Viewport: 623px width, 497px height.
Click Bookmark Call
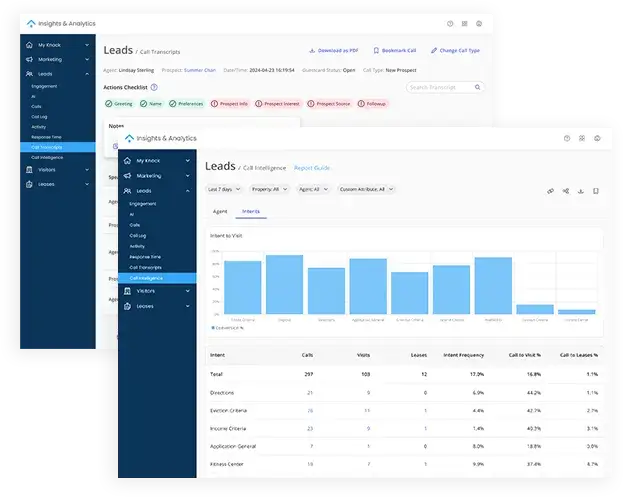tap(395, 50)
